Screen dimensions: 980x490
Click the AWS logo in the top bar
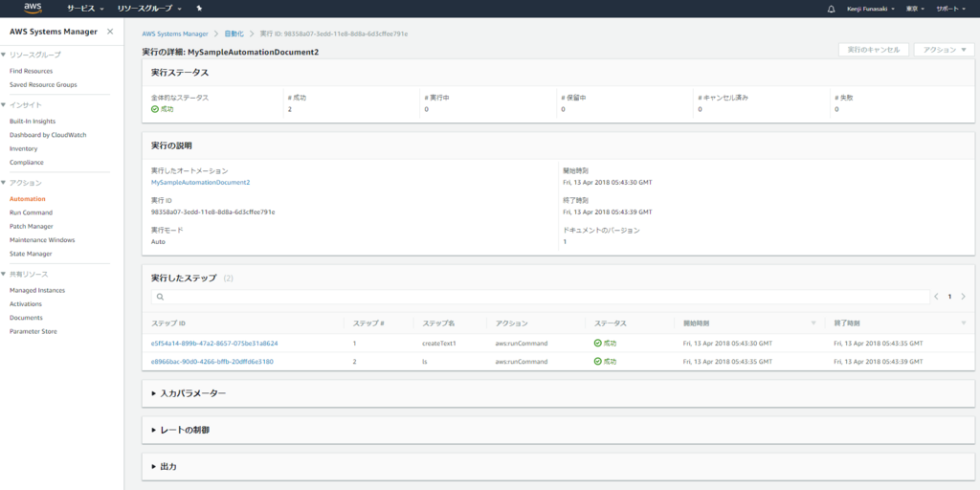(x=33, y=8)
